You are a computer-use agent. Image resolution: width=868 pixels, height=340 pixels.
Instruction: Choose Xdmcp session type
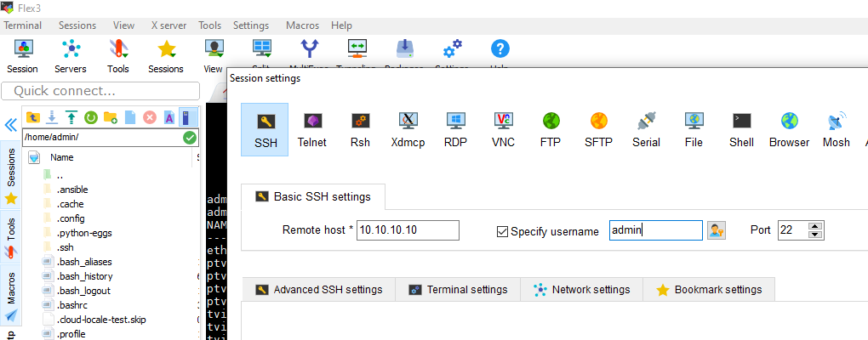click(408, 129)
